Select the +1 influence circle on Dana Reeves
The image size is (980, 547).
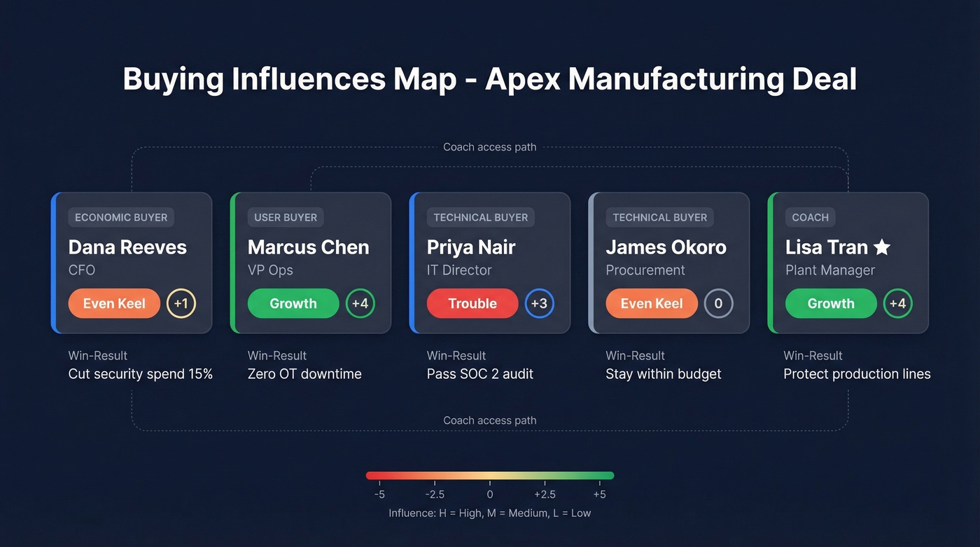point(181,303)
